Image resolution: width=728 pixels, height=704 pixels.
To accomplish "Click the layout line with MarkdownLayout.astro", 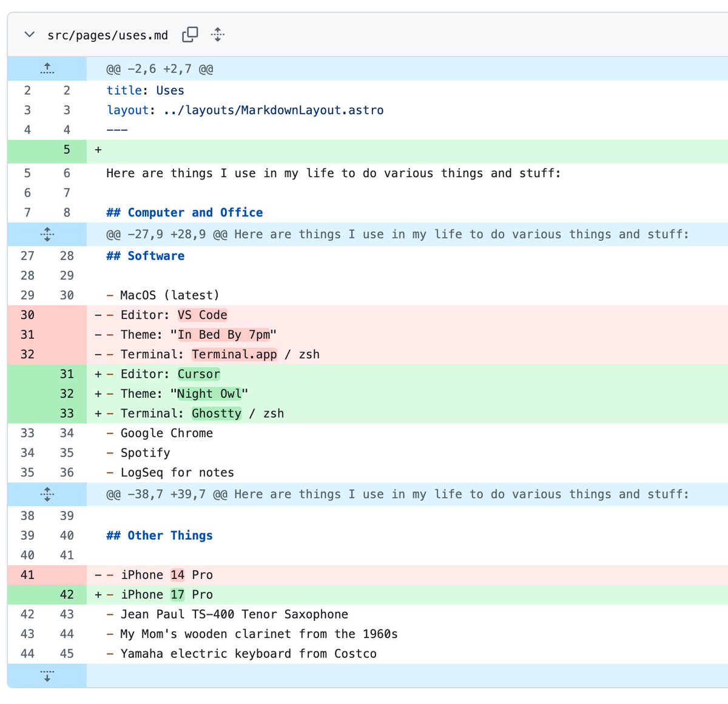I will 245,110.
